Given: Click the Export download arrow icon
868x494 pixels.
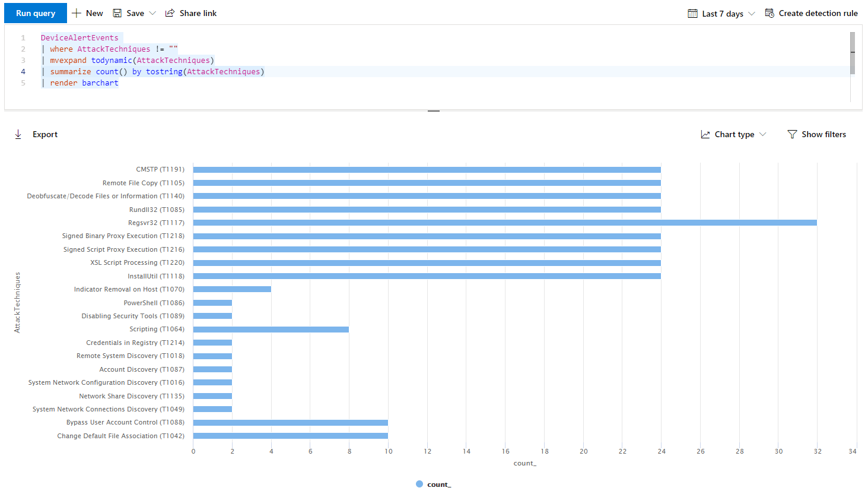Looking at the screenshot, I should pos(18,134).
